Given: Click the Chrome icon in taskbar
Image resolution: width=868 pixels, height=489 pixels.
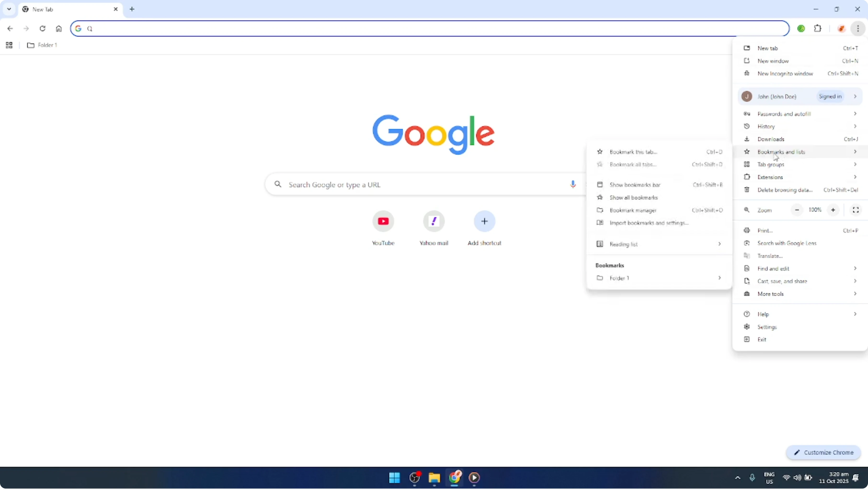Looking at the screenshot, I should click(455, 478).
